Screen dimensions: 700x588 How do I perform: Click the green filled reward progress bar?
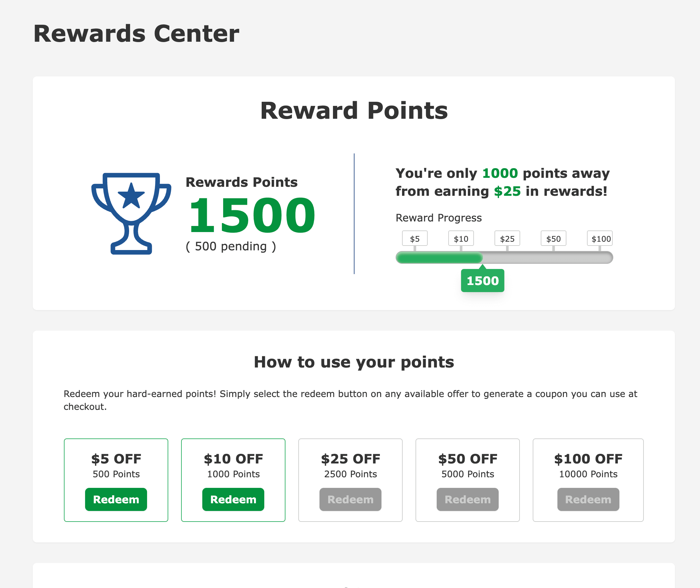tap(440, 258)
